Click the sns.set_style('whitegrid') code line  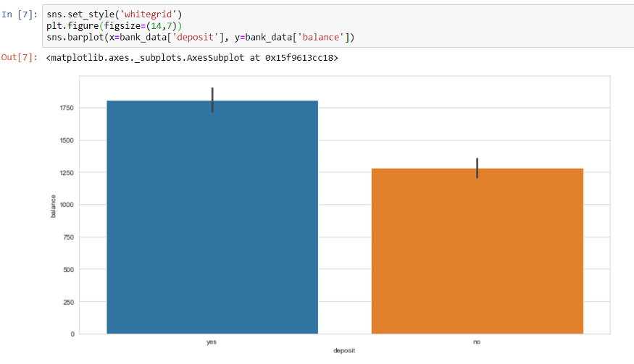[114, 14]
